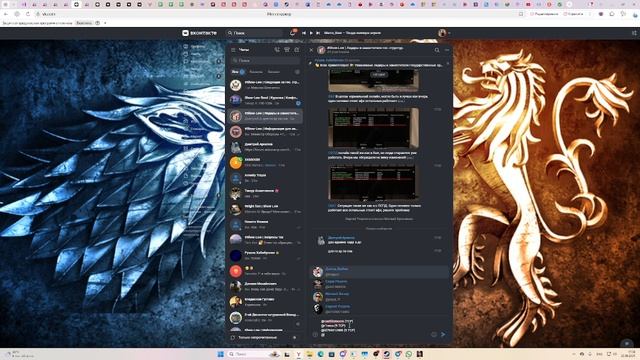Click the calls icon in chats header

point(277,50)
